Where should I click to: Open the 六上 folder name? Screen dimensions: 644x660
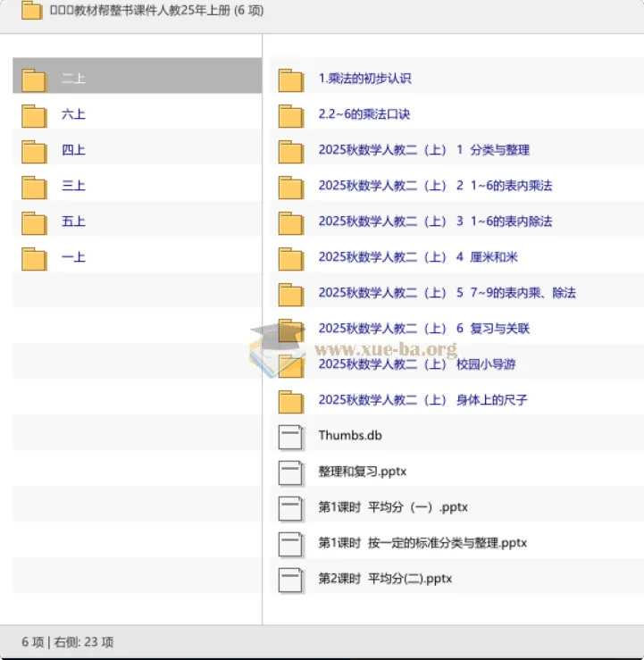(x=73, y=114)
